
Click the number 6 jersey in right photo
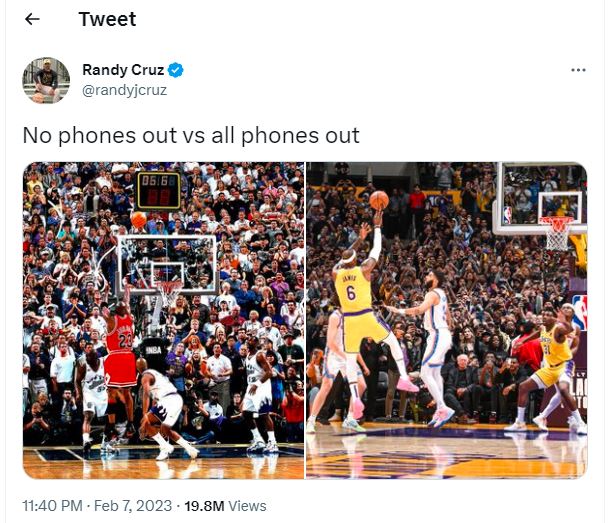pos(353,291)
